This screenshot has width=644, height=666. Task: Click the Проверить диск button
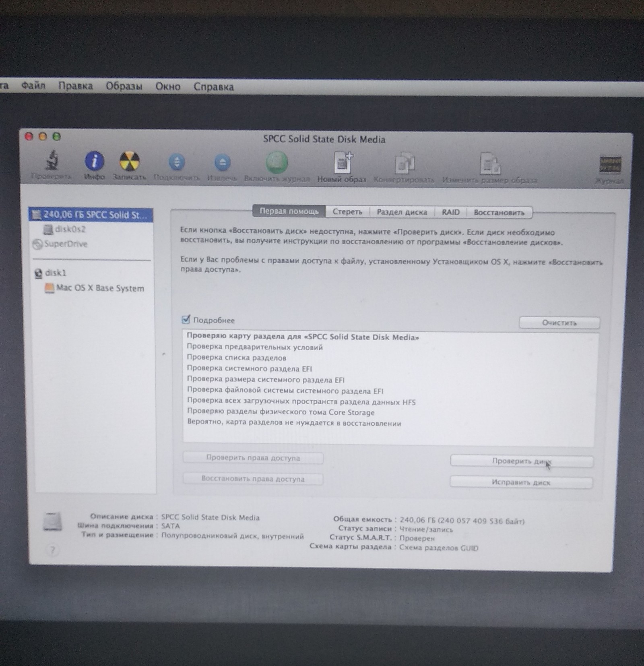coord(521,461)
